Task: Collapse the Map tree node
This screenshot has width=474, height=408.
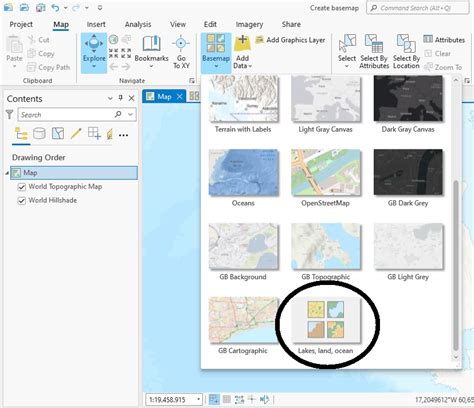Action: pos(7,173)
